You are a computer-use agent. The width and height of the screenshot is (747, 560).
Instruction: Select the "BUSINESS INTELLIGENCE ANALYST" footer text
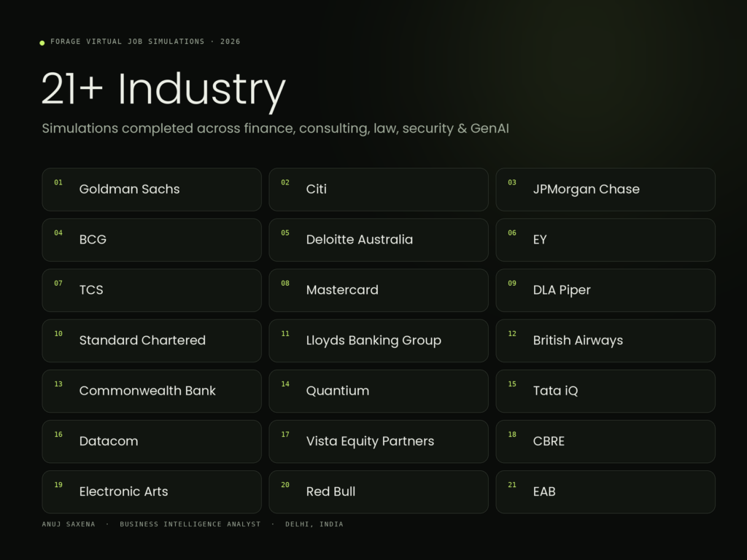(190, 524)
